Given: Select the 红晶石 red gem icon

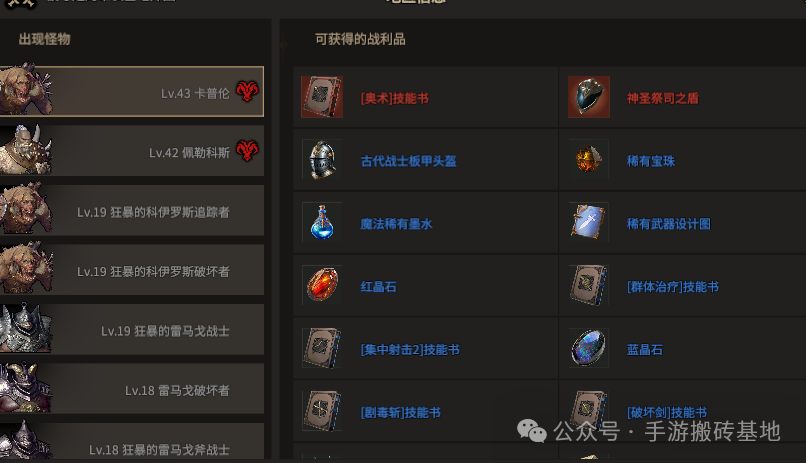Looking at the screenshot, I should (322, 285).
